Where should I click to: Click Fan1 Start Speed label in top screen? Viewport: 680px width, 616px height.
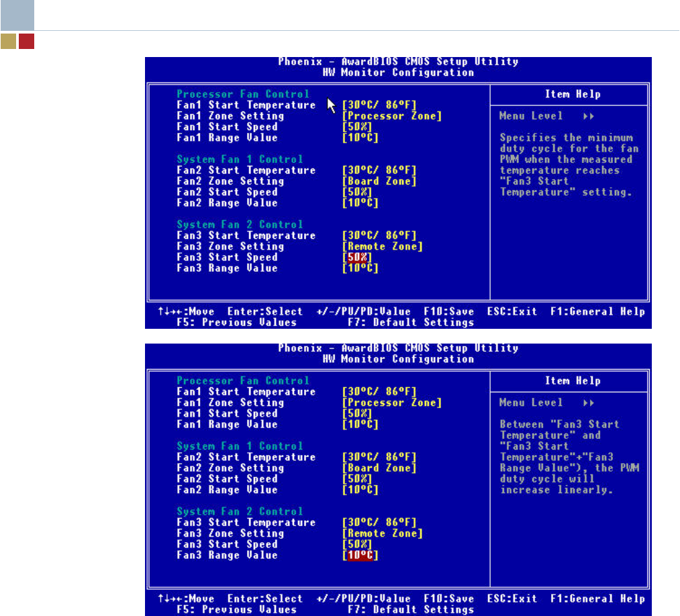pyautogui.click(x=227, y=127)
